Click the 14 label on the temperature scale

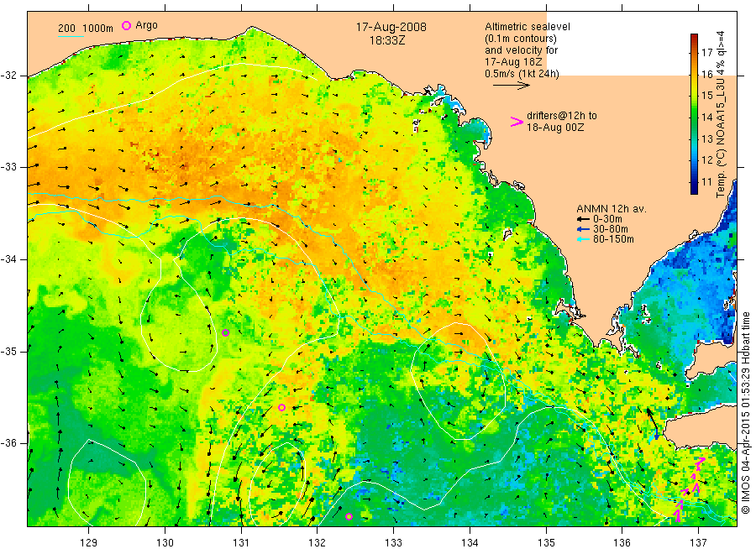706,117
